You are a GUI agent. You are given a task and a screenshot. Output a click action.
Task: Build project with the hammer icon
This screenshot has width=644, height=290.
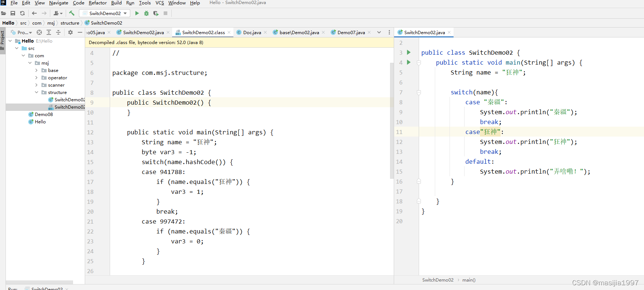pyautogui.click(x=72, y=13)
